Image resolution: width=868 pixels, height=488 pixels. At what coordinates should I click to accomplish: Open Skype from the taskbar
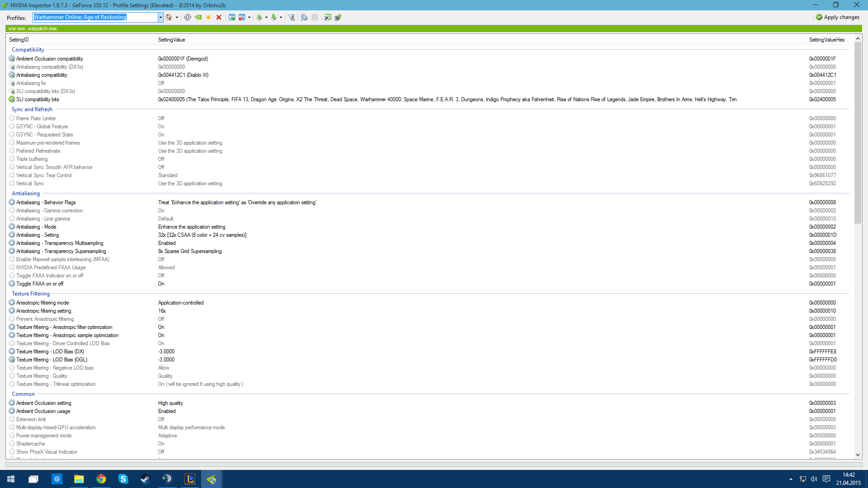pos(123,479)
